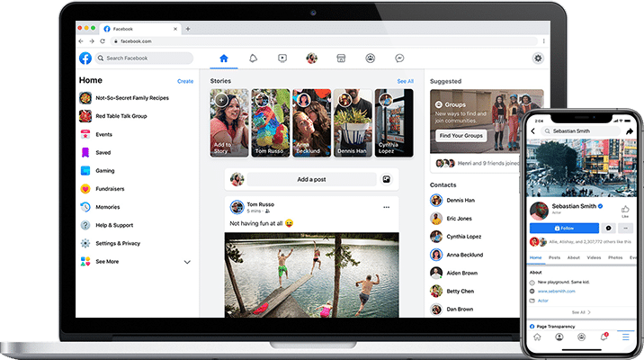Open the Watch video tab icon
Screen dimensions: 644x360
(282, 58)
